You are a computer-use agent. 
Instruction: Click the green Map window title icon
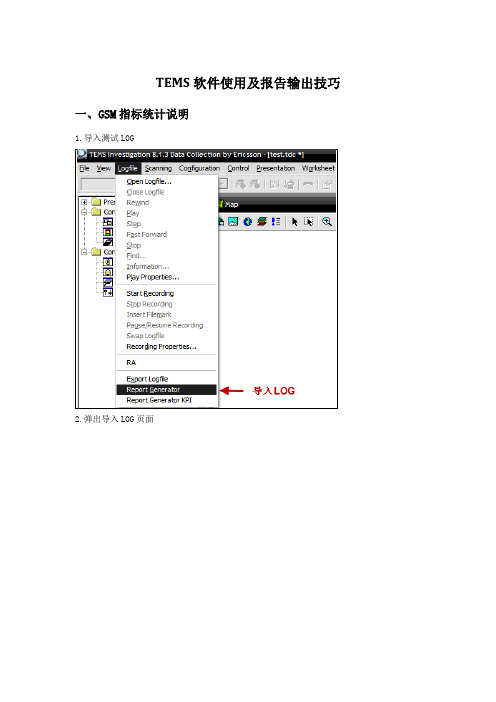point(221,204)
